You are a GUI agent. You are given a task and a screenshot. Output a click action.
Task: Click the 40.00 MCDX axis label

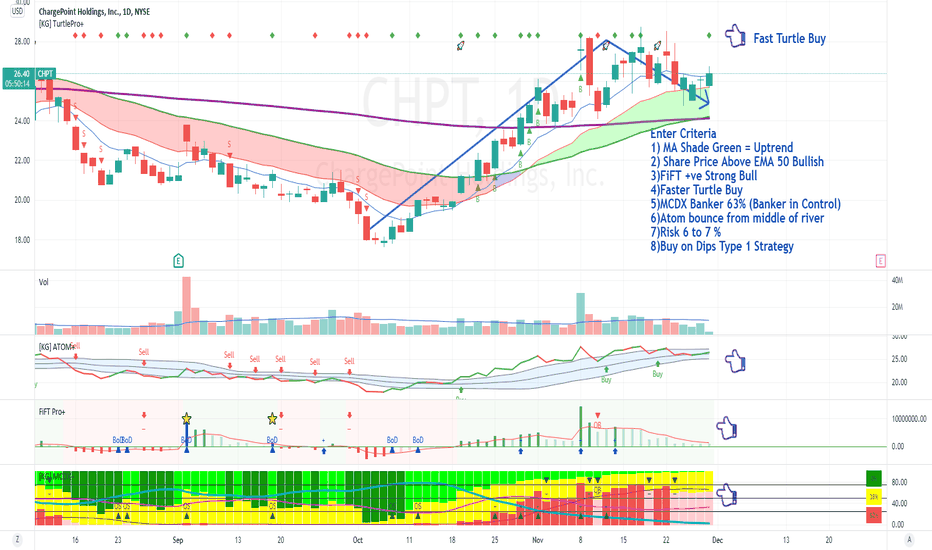tap(899, 504)
